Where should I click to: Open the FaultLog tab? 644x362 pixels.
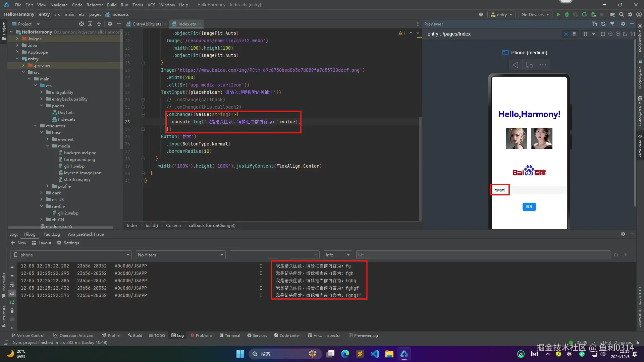(52, 234)
